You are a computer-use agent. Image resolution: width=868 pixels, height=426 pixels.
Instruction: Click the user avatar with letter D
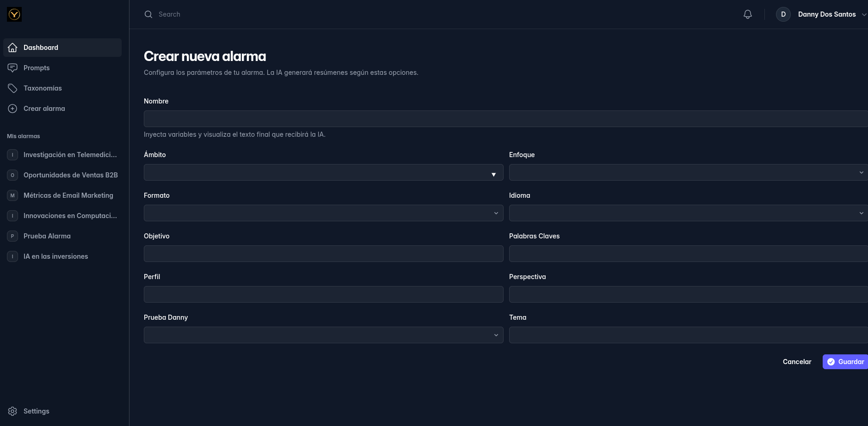tap(783, 14)
